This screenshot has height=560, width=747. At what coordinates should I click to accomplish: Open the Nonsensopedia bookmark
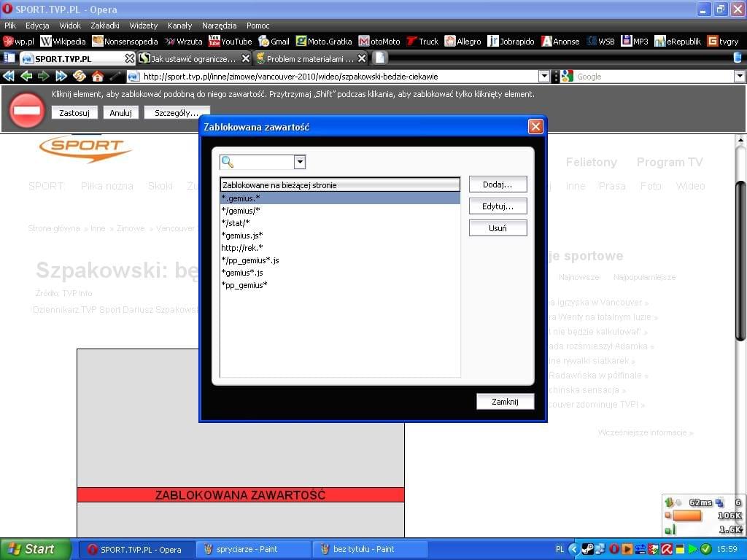pyautogui.click(x=125, y=42)
